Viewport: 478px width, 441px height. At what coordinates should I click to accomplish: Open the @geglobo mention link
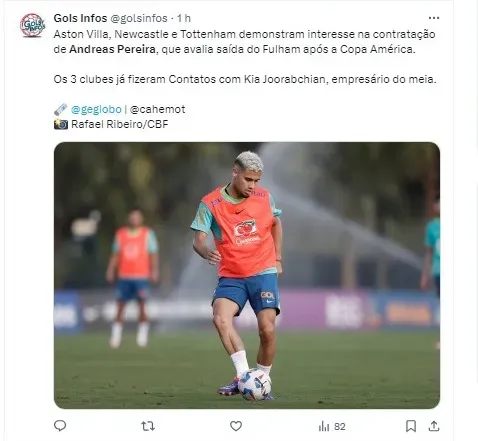(96, 109)
